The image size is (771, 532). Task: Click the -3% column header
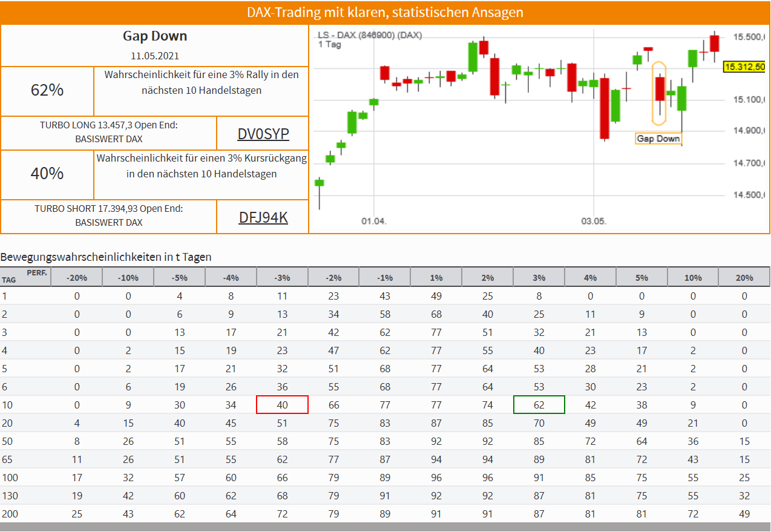(x=282, y=277)
